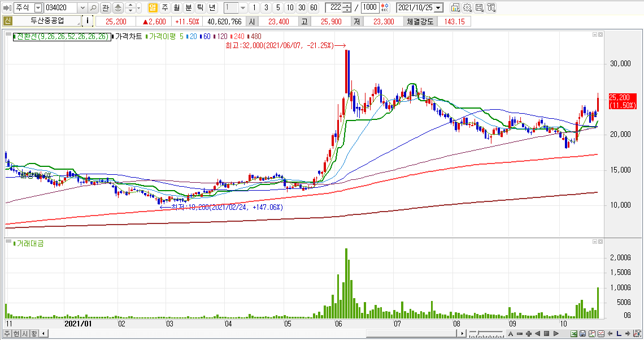Click the 'L' log-scale icon in bottom bar
The image size is (644, 340).
pos(619,333)
